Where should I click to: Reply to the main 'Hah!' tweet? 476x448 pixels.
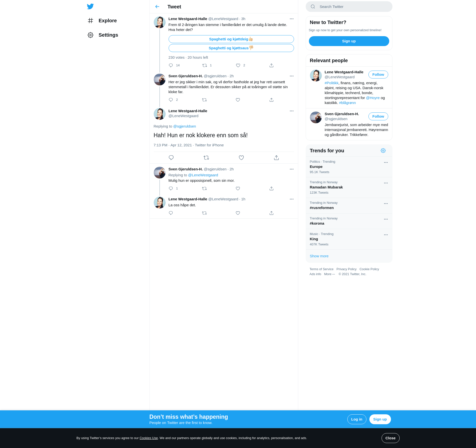click(171, 158)
